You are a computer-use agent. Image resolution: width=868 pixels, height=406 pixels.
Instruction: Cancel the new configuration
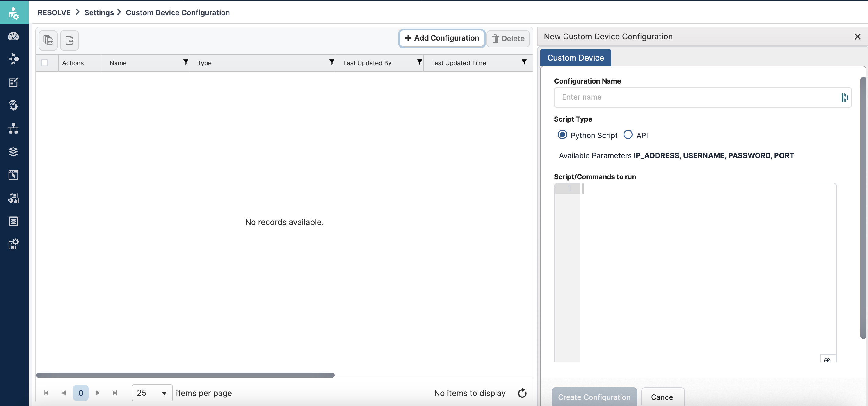coord(663,397)
